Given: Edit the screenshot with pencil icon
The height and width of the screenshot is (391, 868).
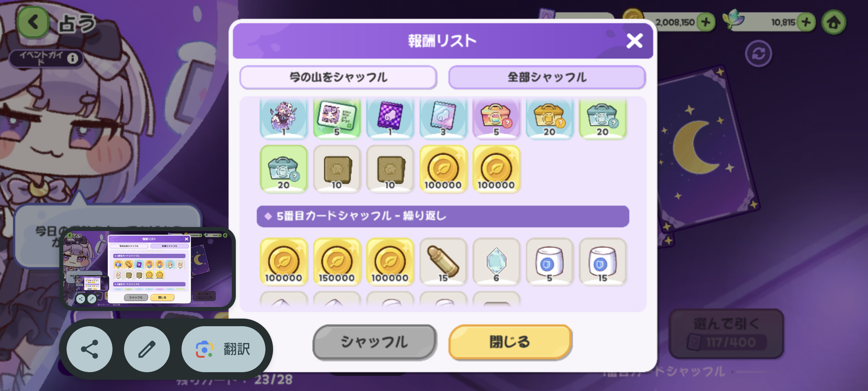Looking at the screenshot, I should [147, 349].
